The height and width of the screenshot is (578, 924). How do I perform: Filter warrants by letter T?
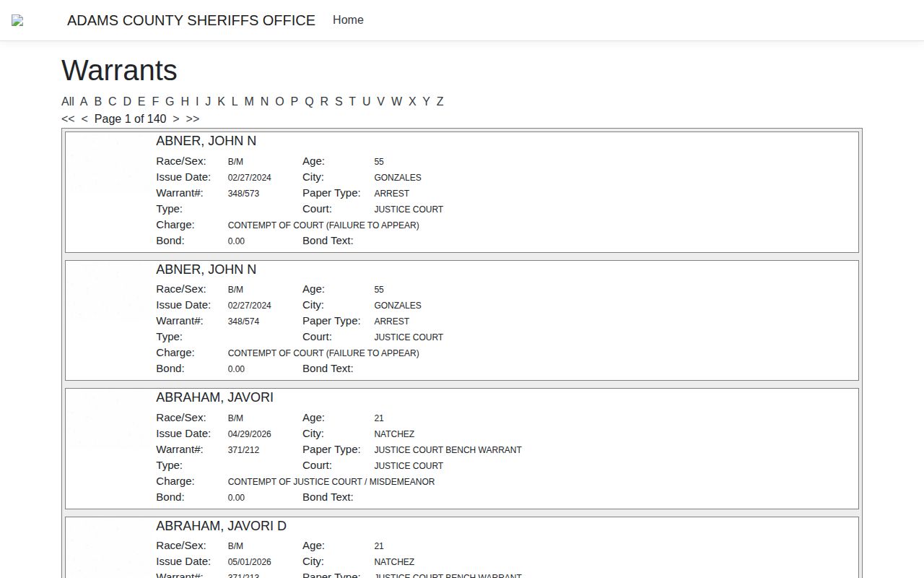pyautogui.click(x=352, y=102)
